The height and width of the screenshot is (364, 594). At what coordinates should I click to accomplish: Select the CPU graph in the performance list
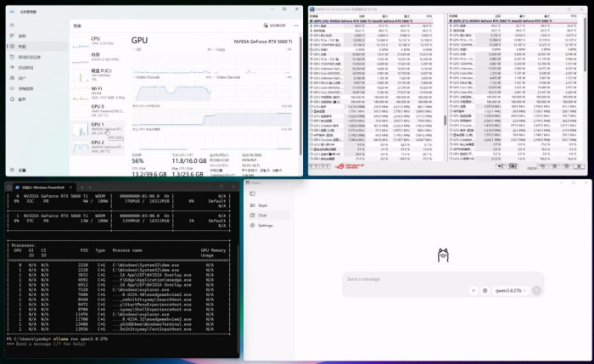tap(98, 41)
